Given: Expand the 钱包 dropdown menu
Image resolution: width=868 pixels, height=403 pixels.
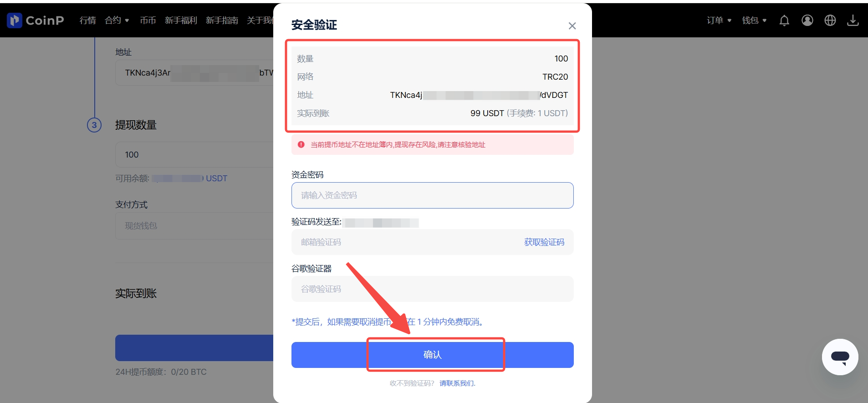Looking at the screenshot, I should point(754,20).
